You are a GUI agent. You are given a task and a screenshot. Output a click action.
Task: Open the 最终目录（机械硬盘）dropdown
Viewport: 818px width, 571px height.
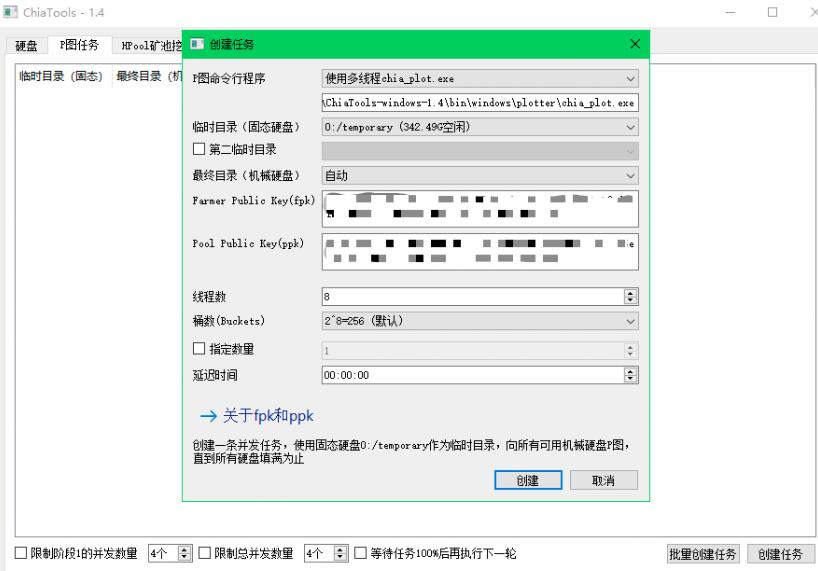point(480,176)
